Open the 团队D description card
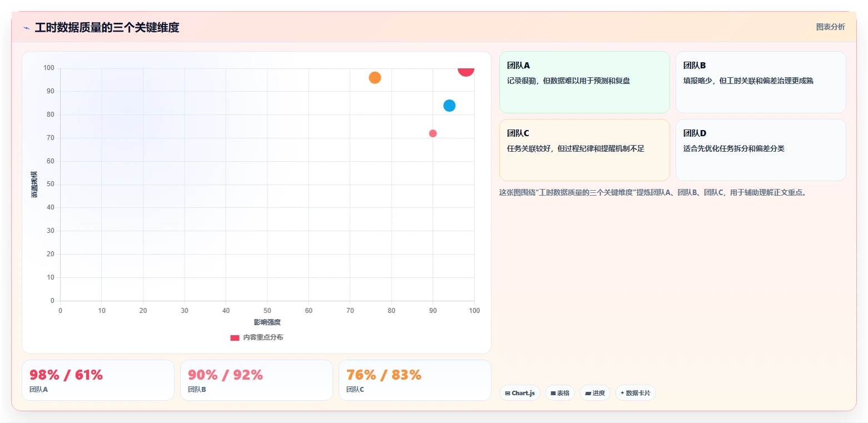 (761, 150)
